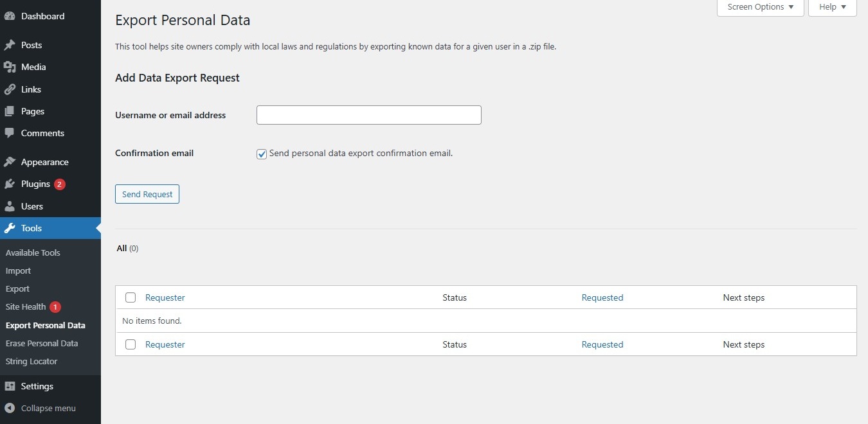Select the Tools menu
Screen dimensions: 868x424
coord(50,228)
